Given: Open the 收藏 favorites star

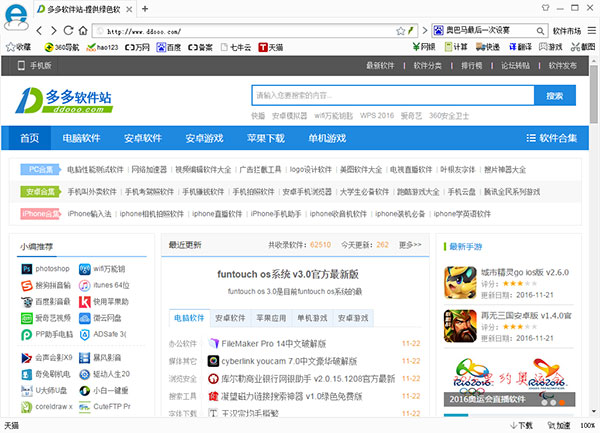Looking at the screenshot, I should [x=18, y=47].
